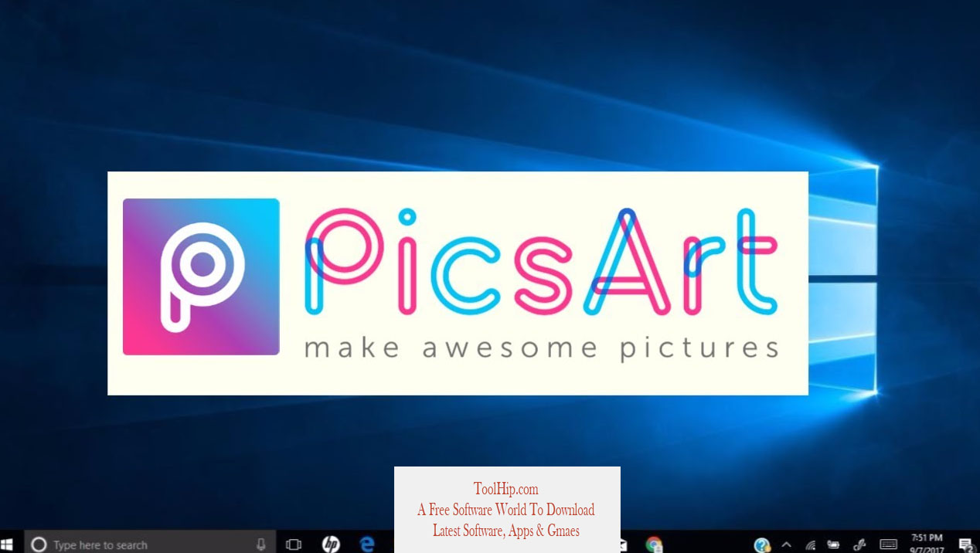Open the Windows Start menu
Screen dimensions: 980x553
(7, 545)
